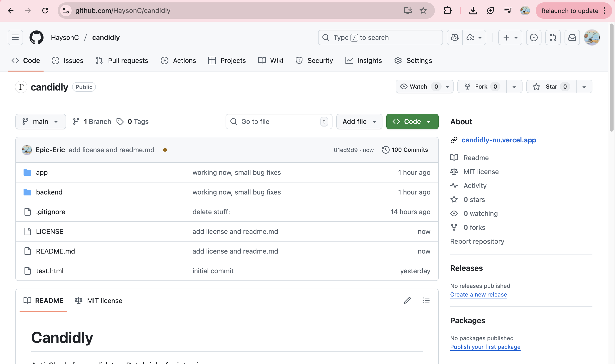This screenshot has height=364, width=615.
Task: Edit README with the pencil icon
Action: [407, 300]
